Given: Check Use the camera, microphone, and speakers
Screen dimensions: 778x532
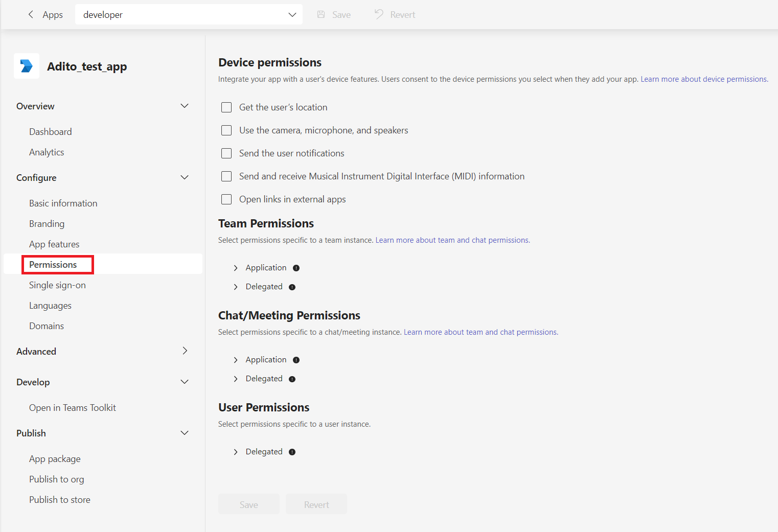Looking at the screenshot, I should [x=226, y=130].
